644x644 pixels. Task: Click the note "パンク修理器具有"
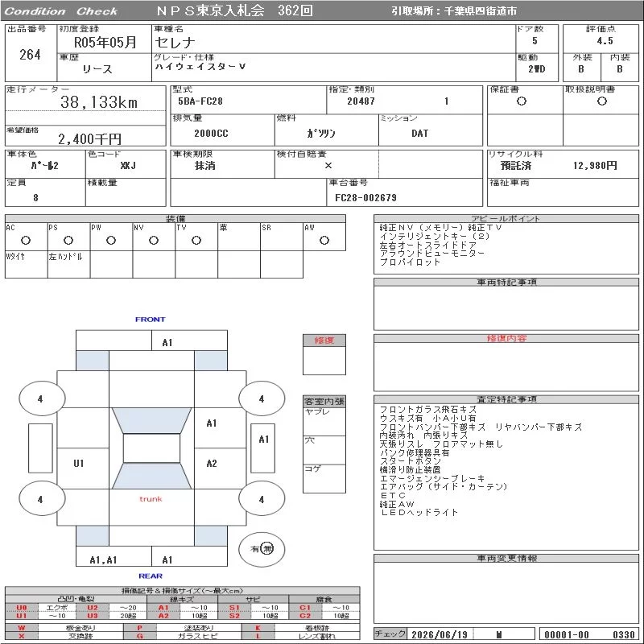[x=415, y=452]
